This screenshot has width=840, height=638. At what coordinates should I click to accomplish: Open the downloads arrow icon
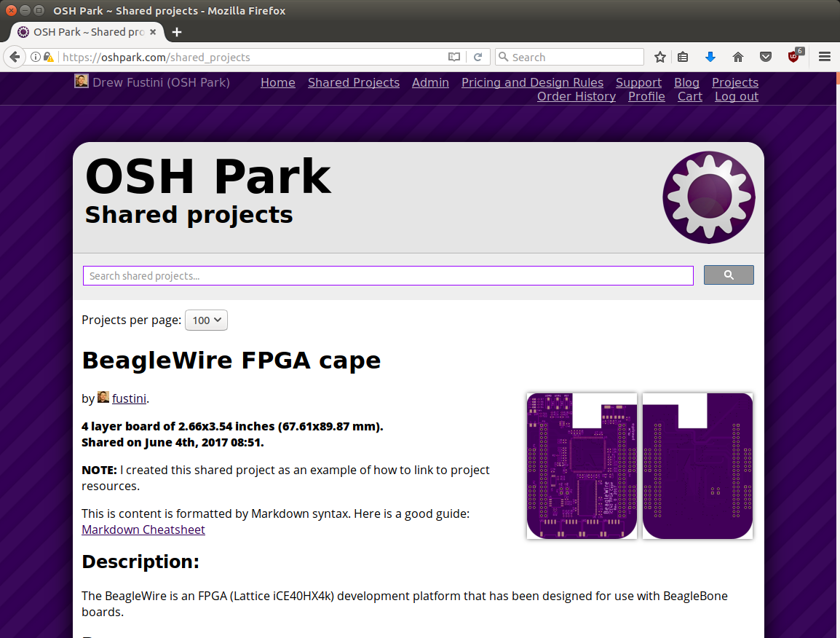pyautogui.click(x=710, y=57)
